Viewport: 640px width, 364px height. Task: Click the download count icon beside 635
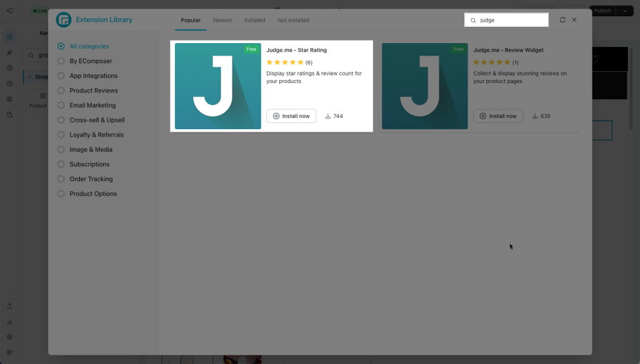(535, 116)
